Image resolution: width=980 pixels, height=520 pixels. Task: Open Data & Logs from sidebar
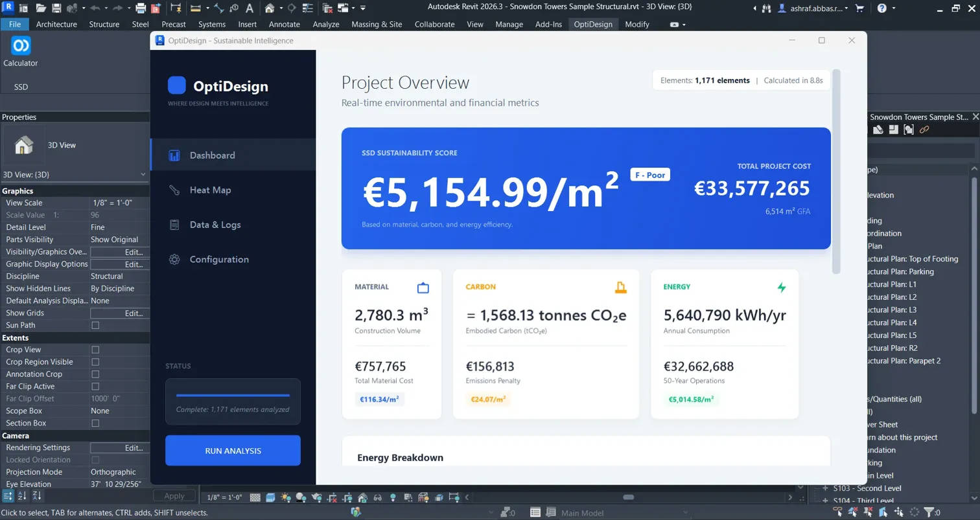(x=215, y=225)
